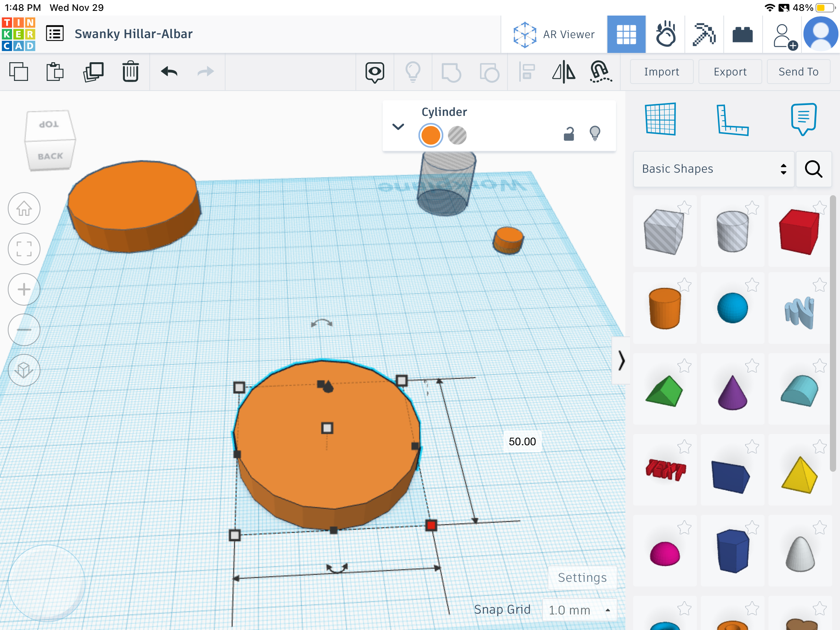Click the Import button
This screenshot has height=630, width=840.
(x=661, y=72)
